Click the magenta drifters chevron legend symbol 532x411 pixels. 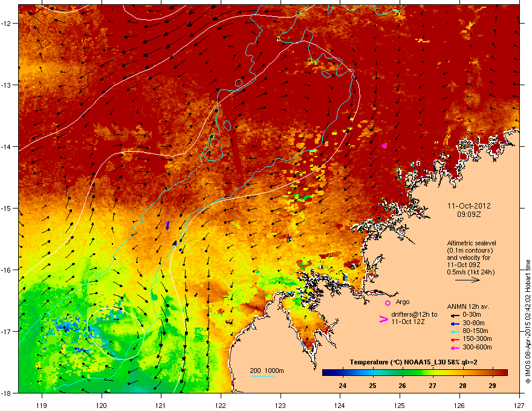(383, 319)
